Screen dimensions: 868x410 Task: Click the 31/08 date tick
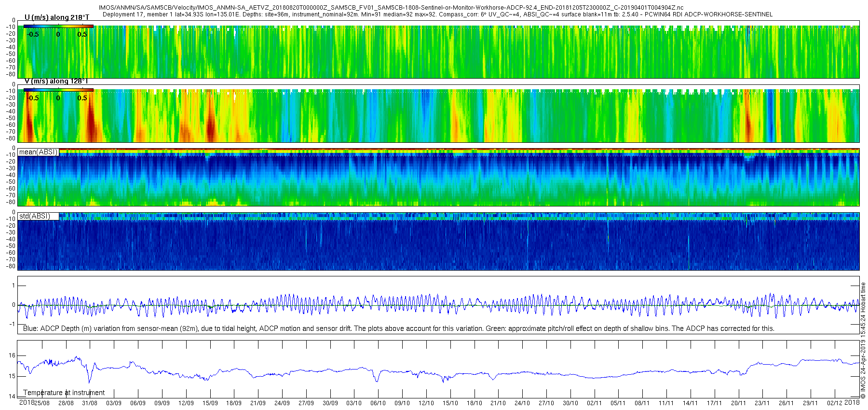pyautogui.click(x=90, y=403)
